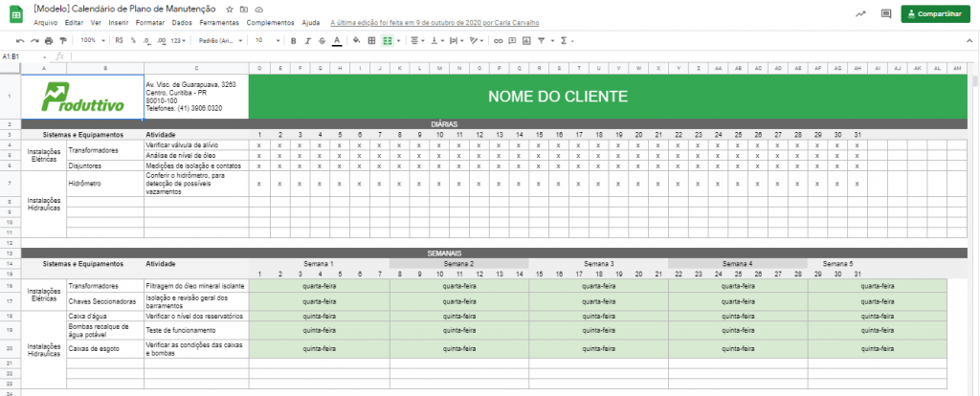This screenshot has height=396, width=980.
Task: Open the functions sigma menu
Action: click(567, 40)
